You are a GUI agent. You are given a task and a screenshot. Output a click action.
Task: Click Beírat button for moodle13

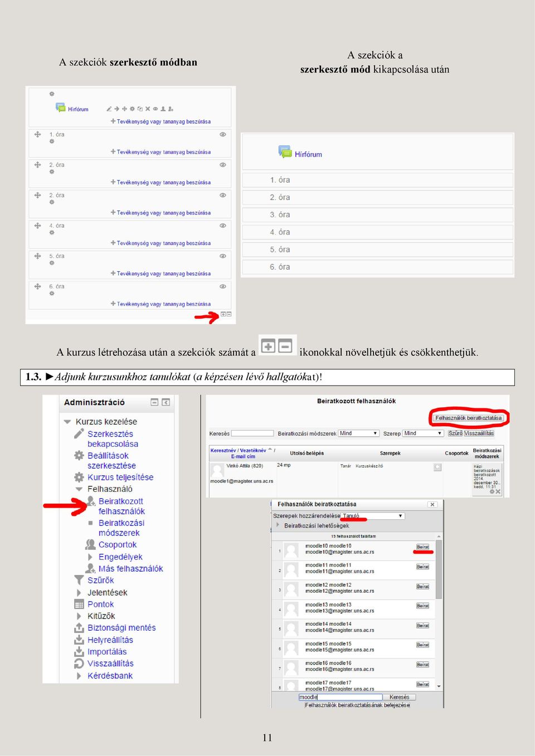[423, 606]
